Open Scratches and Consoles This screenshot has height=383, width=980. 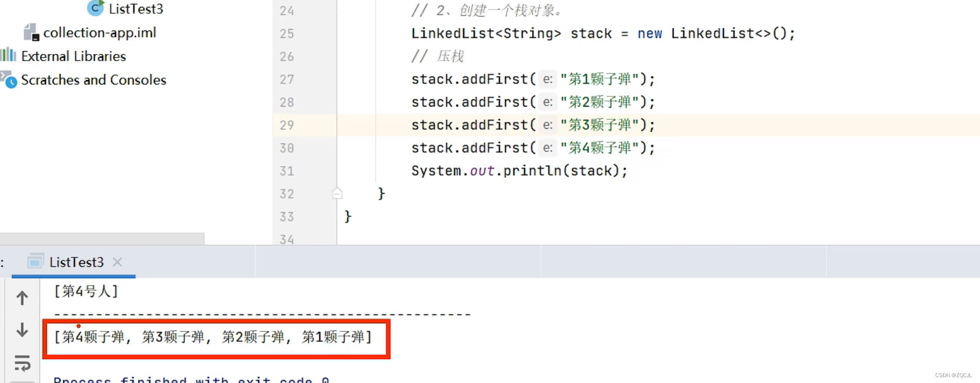tap(93, 80)
